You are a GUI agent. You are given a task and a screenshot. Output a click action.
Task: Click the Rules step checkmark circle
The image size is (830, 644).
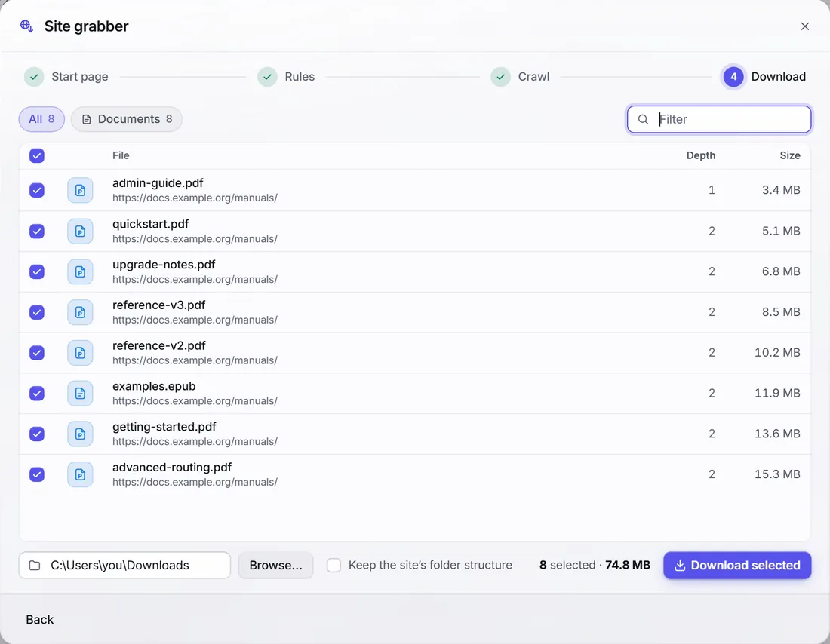(267, 77)
